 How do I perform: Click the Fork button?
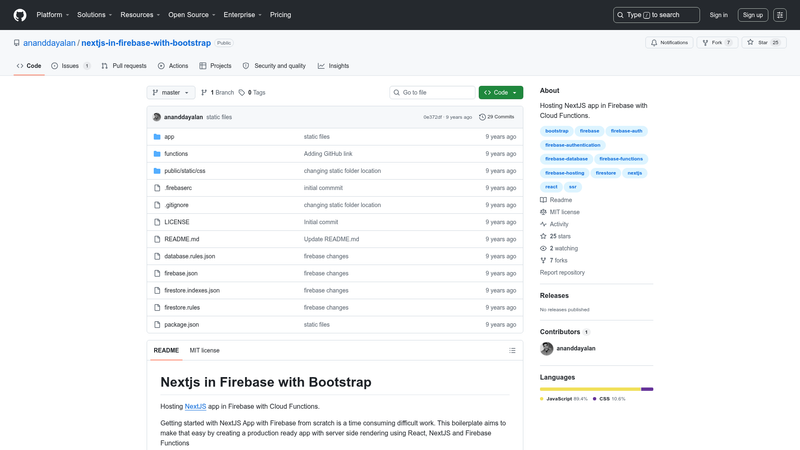pyautogui.click(x=717, y=43)
